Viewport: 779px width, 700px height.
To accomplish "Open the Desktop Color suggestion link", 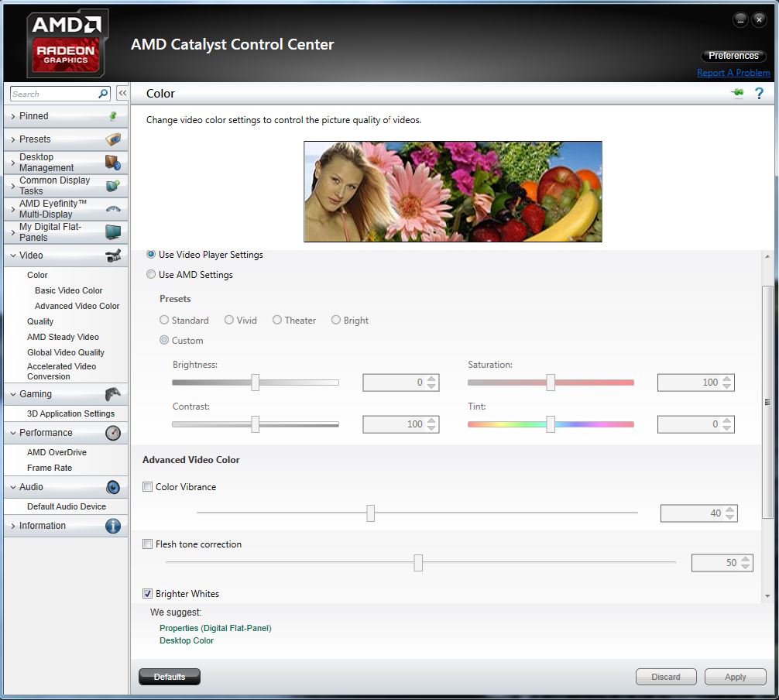I will [x=187, y=640].
